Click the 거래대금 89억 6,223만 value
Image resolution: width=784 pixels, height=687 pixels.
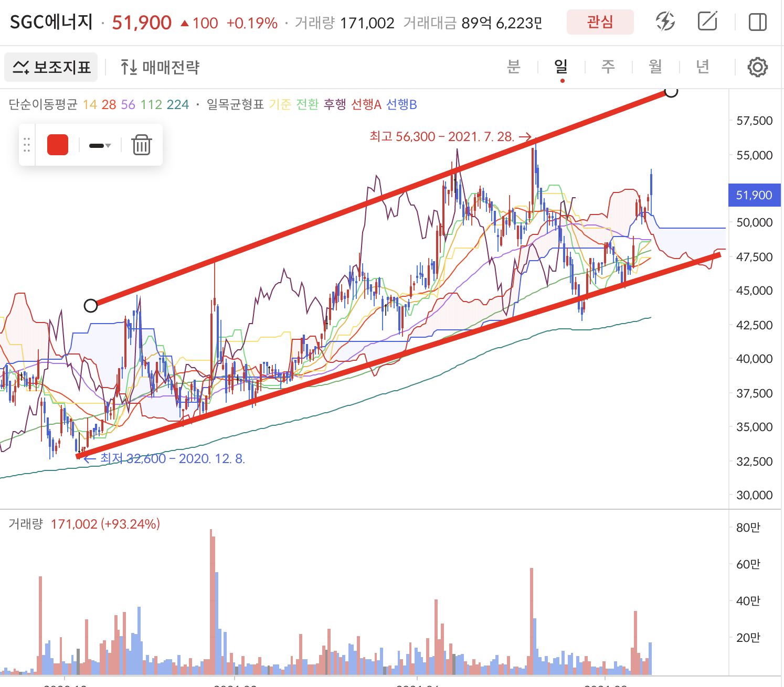[x=473, y=23]
